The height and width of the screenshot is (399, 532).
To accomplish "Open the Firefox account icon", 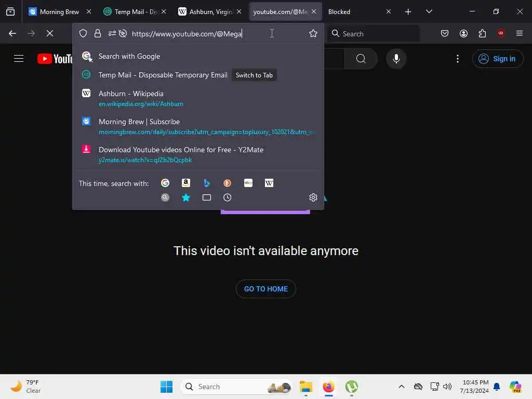I will click(463, 33).
